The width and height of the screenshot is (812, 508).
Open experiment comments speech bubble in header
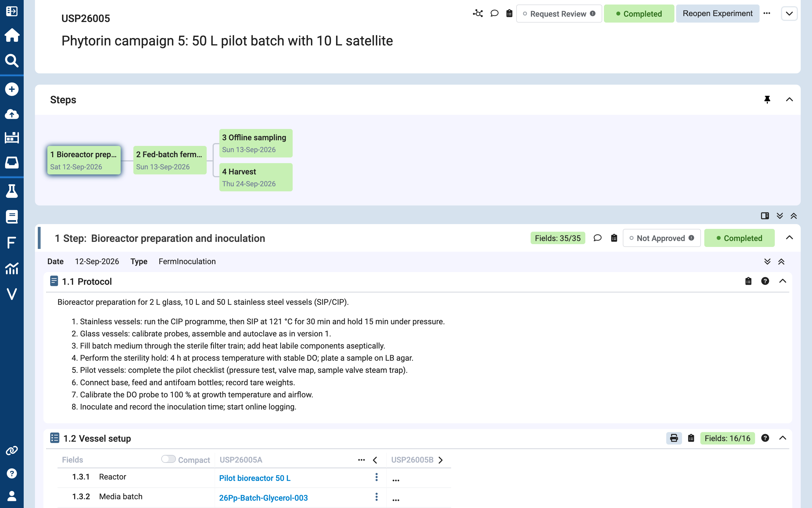[x=494, y=14]
